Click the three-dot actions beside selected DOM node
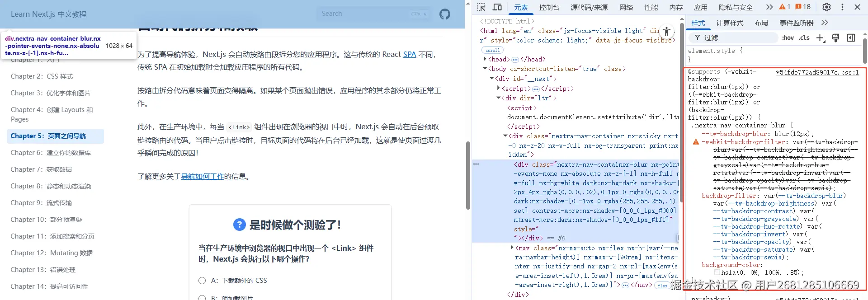 tap(476, 164)
